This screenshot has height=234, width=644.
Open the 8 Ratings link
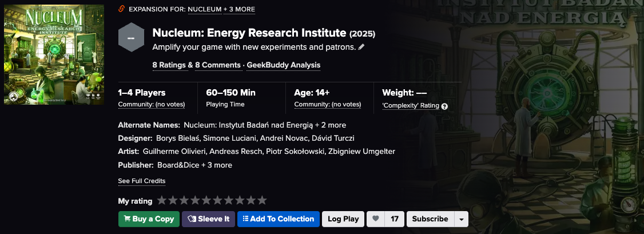pos(169,65)
